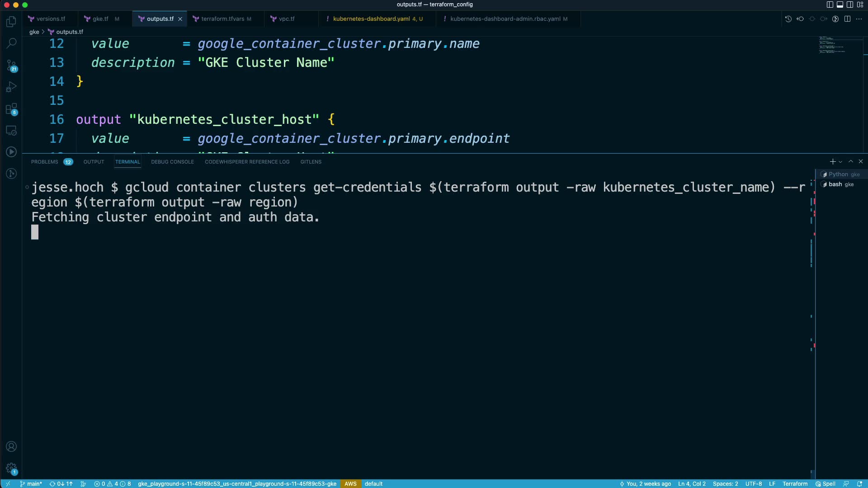Open Source Control view with 21 changes
The width and height of the screenshot is (868, 488).
(x=11, y=66)
